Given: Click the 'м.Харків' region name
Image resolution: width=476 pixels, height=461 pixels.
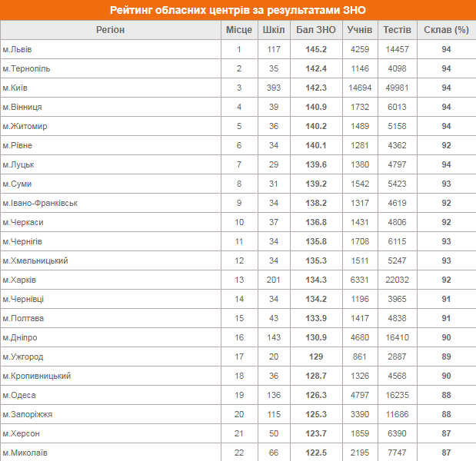Looking at the screenshot, I should [x=19, y=280].
